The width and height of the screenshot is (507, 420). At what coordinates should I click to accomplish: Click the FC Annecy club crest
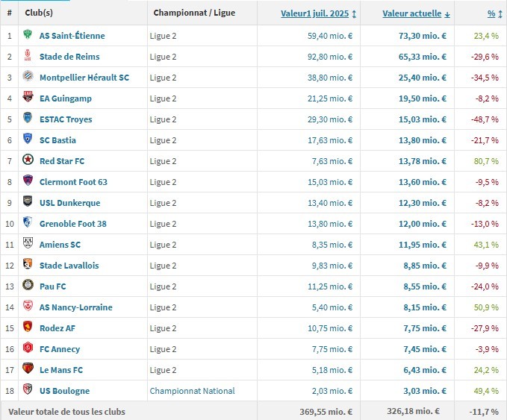[28, 348]
